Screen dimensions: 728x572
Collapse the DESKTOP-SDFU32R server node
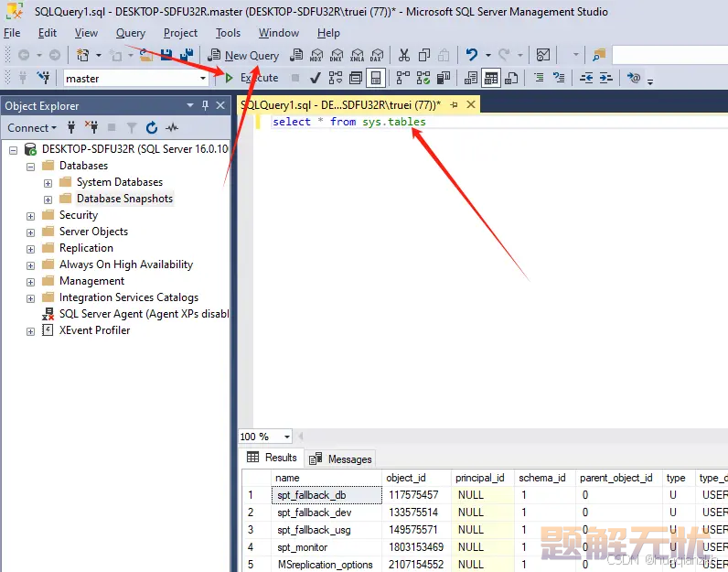[14, 150]
